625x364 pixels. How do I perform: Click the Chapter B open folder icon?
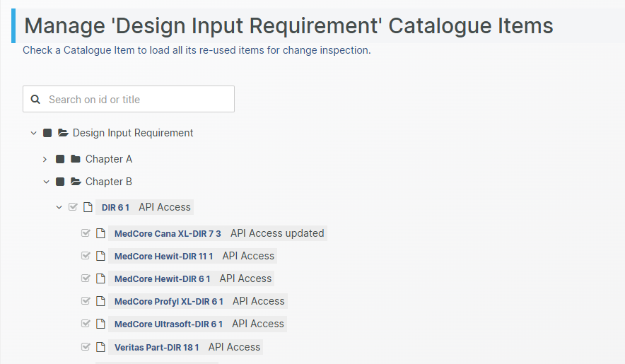click(76, 182)
